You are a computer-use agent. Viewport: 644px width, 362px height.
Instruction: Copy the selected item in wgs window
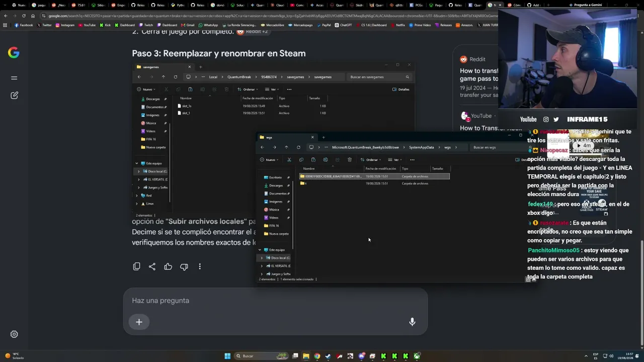tap(301, 160)
